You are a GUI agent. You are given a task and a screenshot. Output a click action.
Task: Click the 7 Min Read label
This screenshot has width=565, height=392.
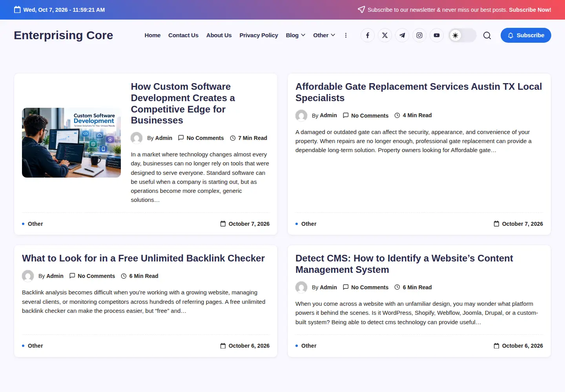pos(252,138)
